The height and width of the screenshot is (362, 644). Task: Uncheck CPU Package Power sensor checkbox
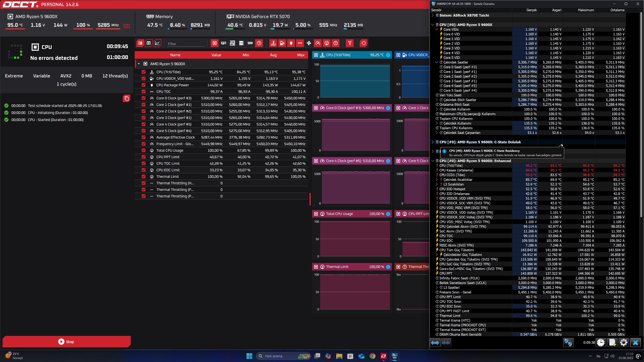(144, 85)
